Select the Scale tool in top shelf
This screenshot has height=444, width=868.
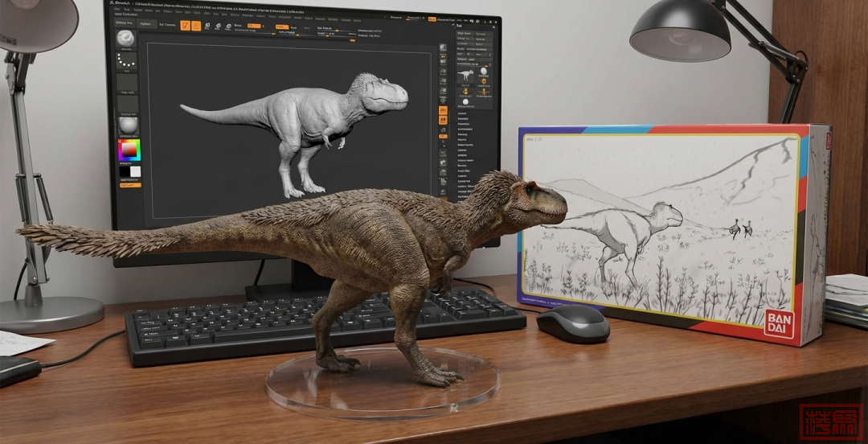[218, 26]
